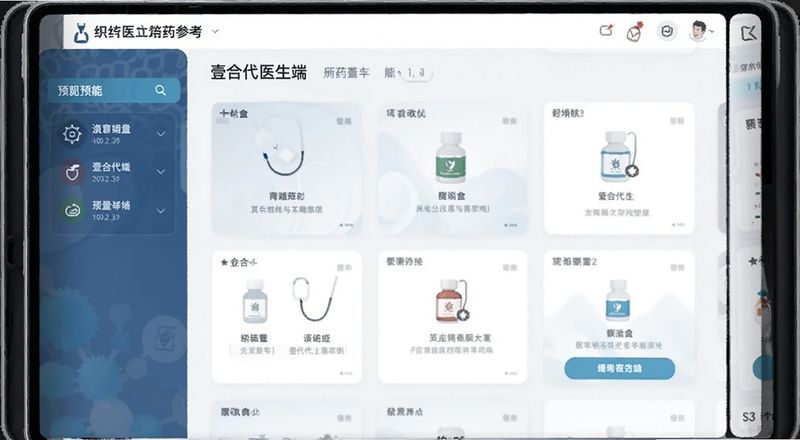
Task: Click the app logo icon in the header
Action: (x=81, y=33)
